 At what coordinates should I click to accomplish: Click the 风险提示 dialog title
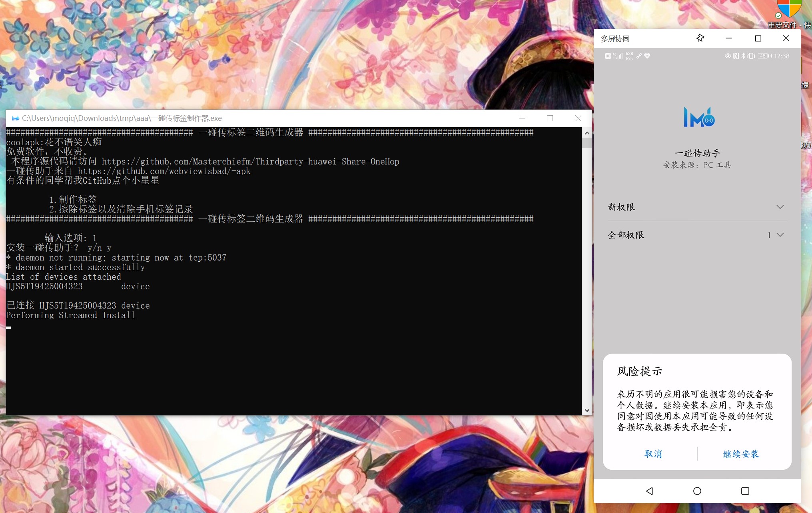coord(639,371)
